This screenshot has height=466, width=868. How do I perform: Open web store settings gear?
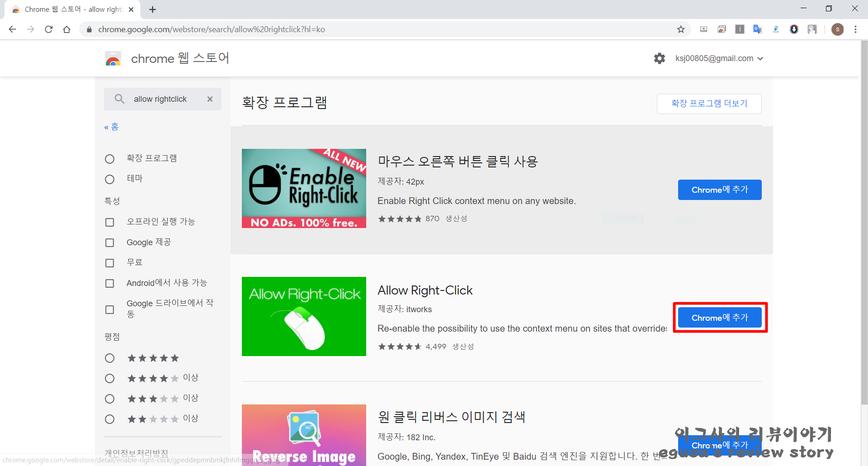pos(660,58)
